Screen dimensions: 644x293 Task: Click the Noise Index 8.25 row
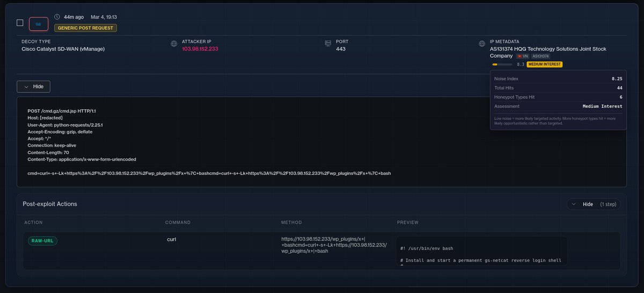coord(558,78)
